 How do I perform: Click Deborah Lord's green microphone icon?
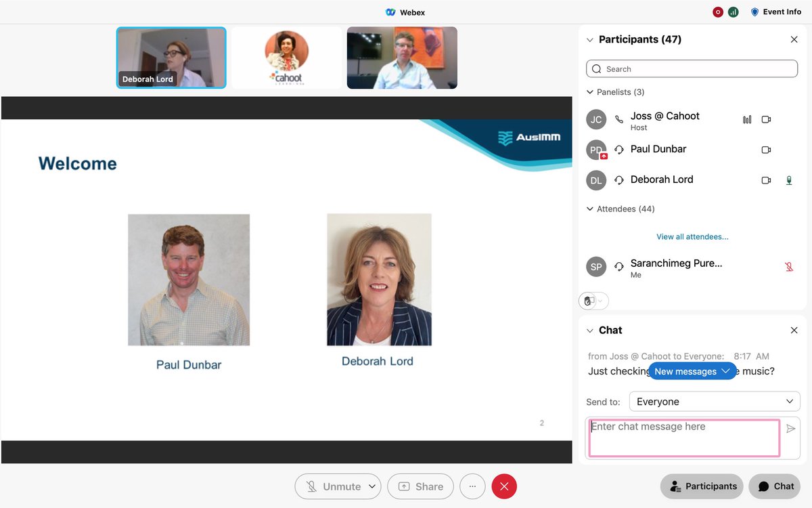[789, 180]
